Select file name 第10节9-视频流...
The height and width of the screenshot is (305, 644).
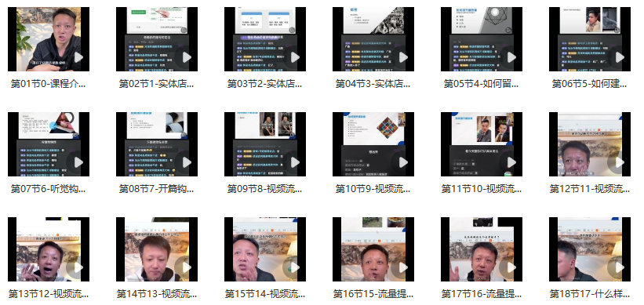[x=373, y=189]
